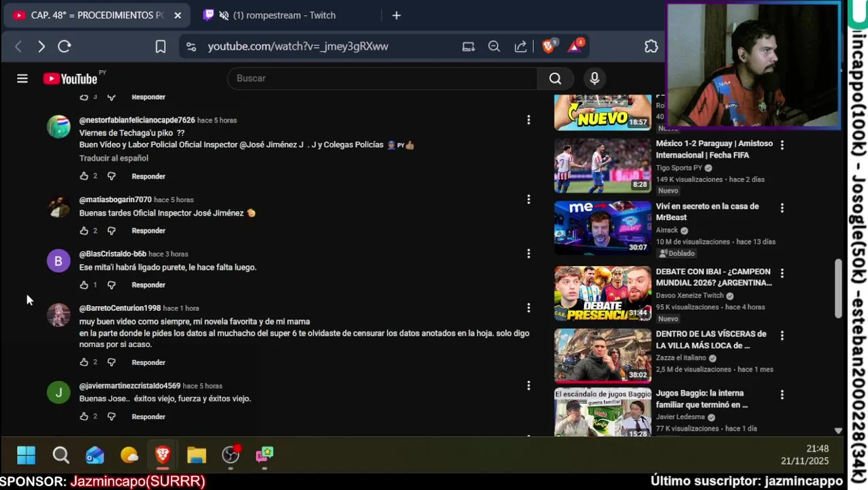Image resolution: width=868 pixels, height=490 pixels.
Task: Click the browser address bar URL
Action: [x=298, y=46]
